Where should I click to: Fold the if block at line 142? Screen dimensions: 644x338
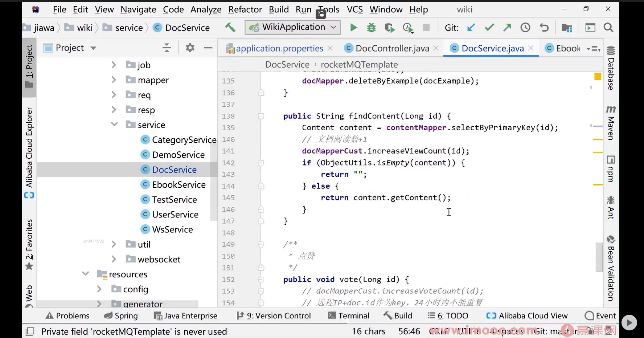(261, 163)
